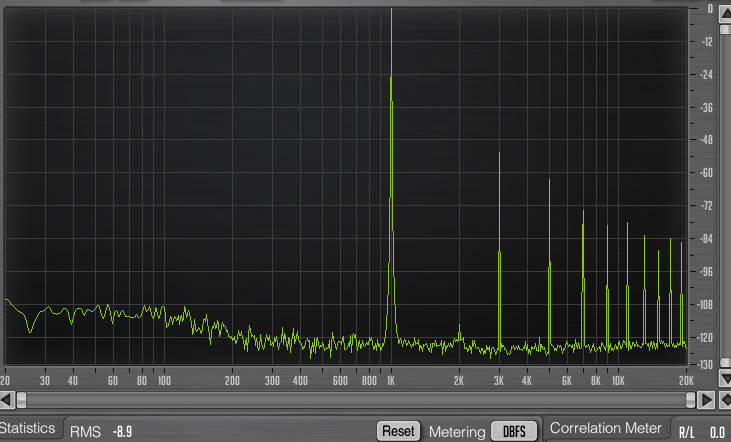The height and width of the screenshot is (442, 731).
Task: Click the top handle of vertical zoom slider
Action: pos(725,29)
